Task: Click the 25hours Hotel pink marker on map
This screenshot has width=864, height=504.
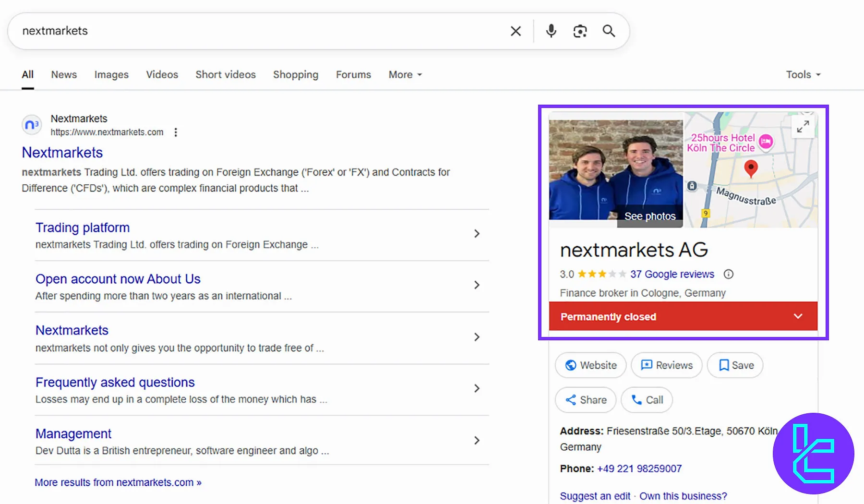Action: tap(766, 142)
